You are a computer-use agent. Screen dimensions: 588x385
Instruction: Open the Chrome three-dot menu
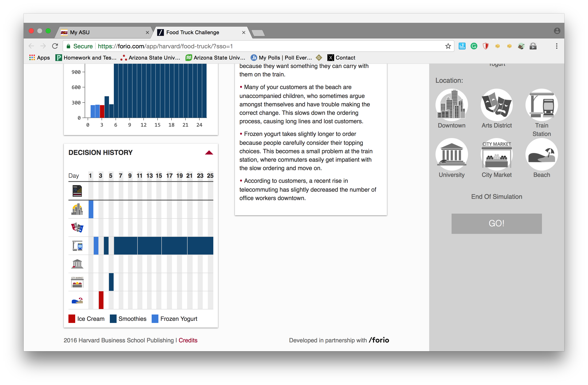[x=556, y=46]
